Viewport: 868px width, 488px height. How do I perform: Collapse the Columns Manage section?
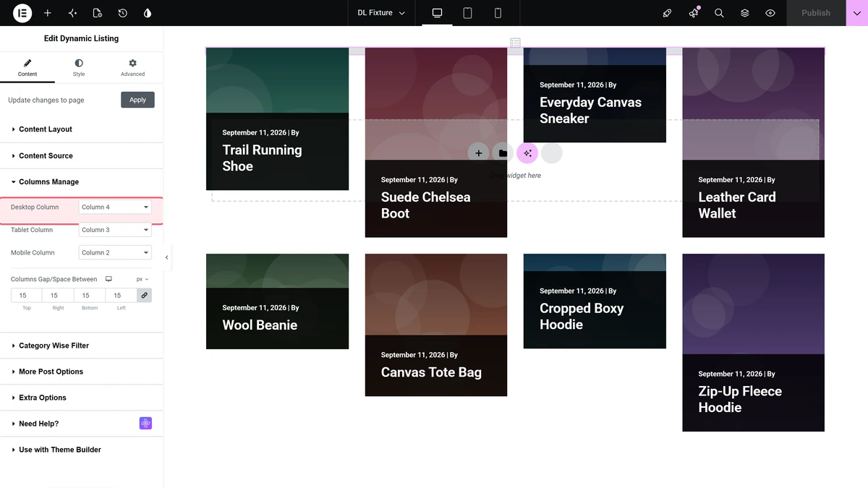click(82, 182)
